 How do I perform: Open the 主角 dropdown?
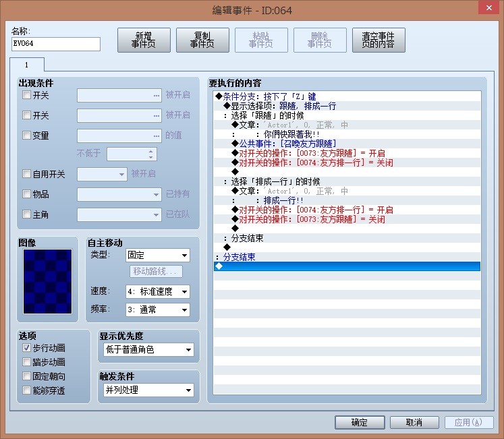119,214
